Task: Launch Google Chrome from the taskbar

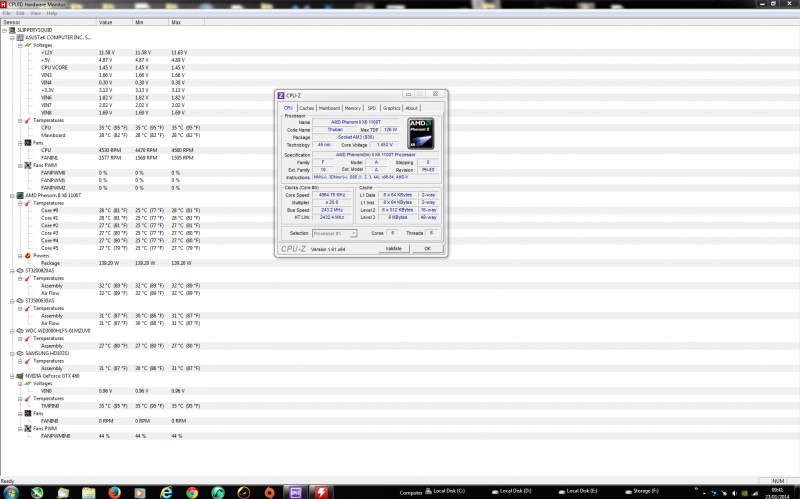Action: tap(192, 492)
